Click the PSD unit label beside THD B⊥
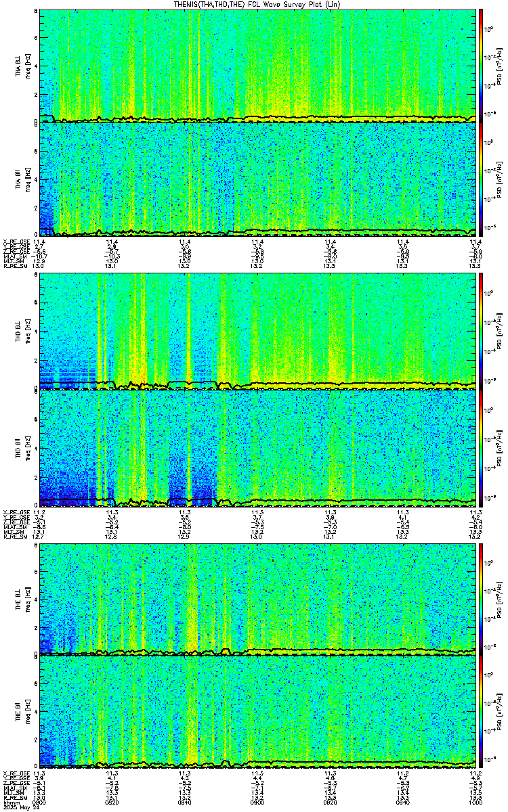Viewport: 508px width, 812px height. click(x=499, y=330)
